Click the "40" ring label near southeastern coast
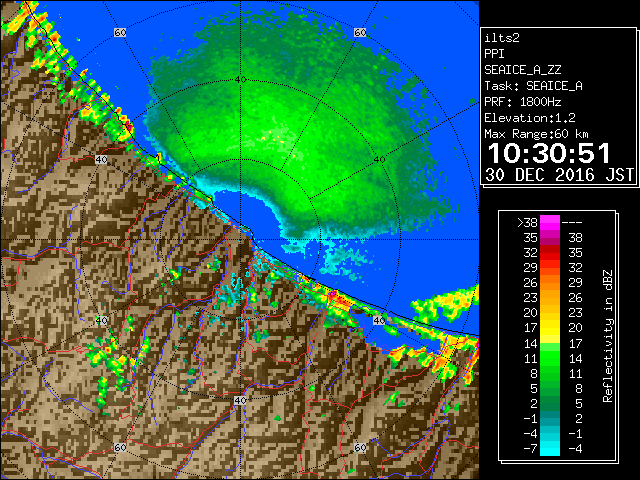 pos(379,320)
